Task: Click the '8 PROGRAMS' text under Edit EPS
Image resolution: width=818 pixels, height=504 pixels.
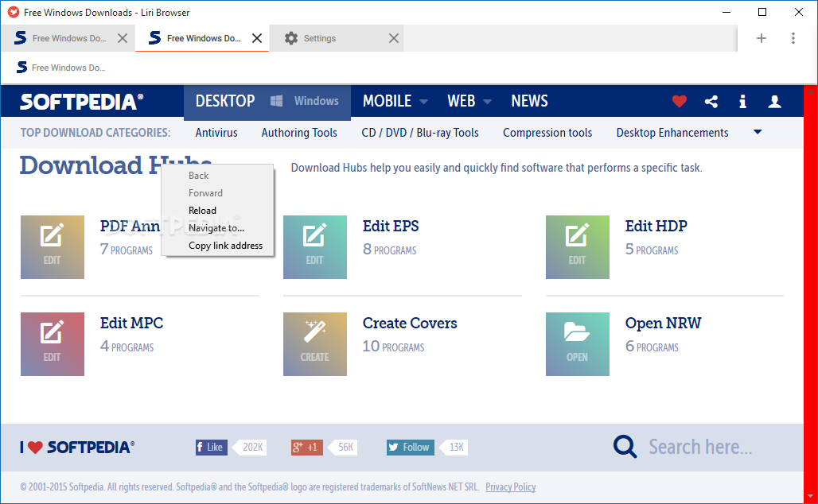Action: [x=390, y=250]
